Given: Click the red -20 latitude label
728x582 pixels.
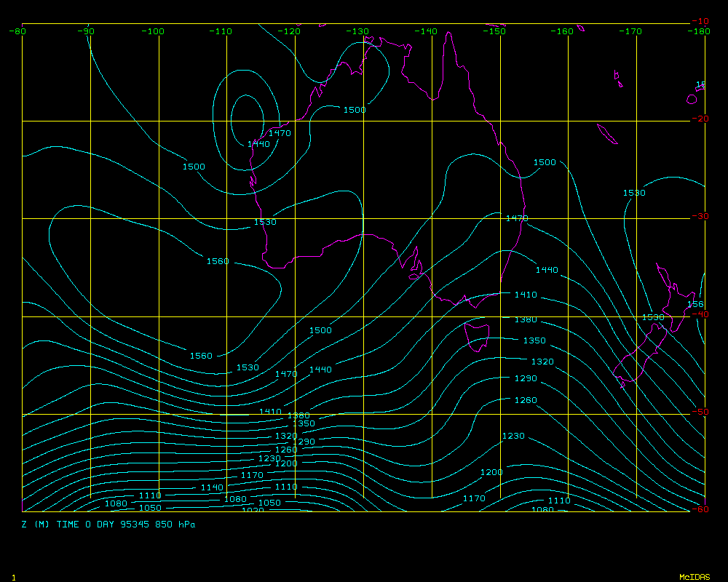Looking at the screenshot, I should tap(700, 119).
